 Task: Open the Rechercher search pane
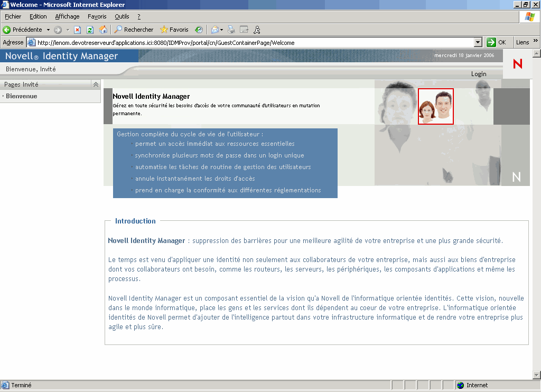point(134,30)
